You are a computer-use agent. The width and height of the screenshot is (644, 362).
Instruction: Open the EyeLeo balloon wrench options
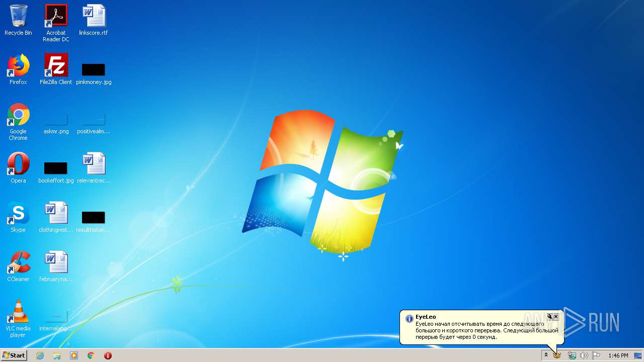pos(550,317)
